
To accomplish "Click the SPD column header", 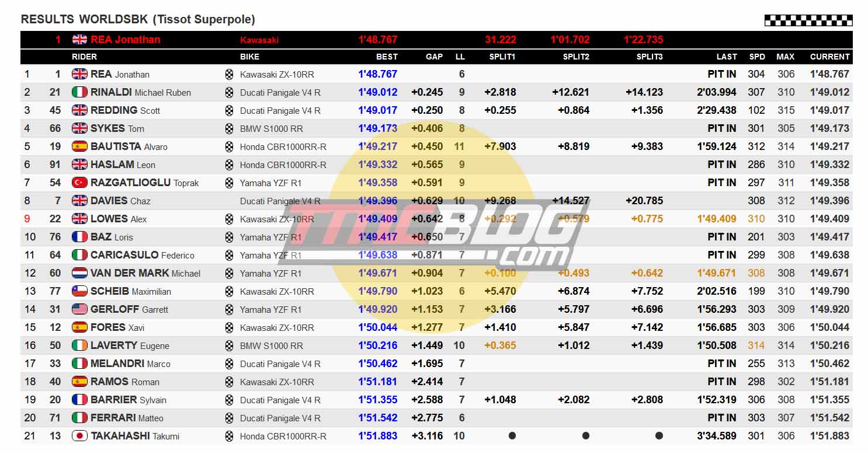I will pyautogui.click(x=757, y=57).
